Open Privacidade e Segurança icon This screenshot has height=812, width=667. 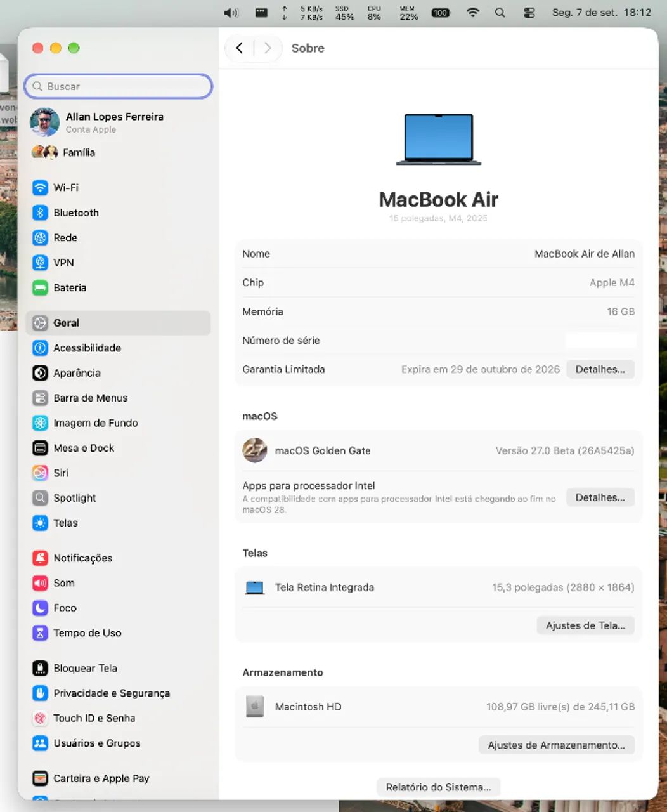[40, 693]
